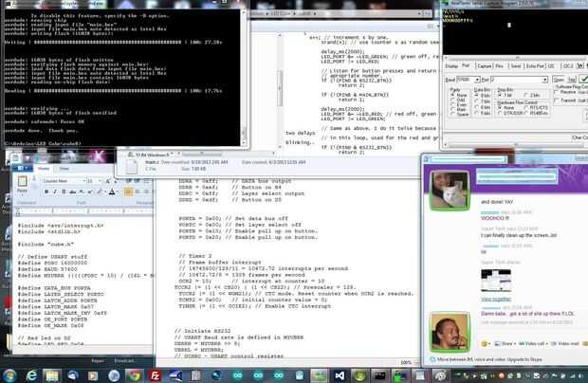Screen dimensions: 588x383
Task: Click code editor vertical scrollbar
Action: point(280,88)
